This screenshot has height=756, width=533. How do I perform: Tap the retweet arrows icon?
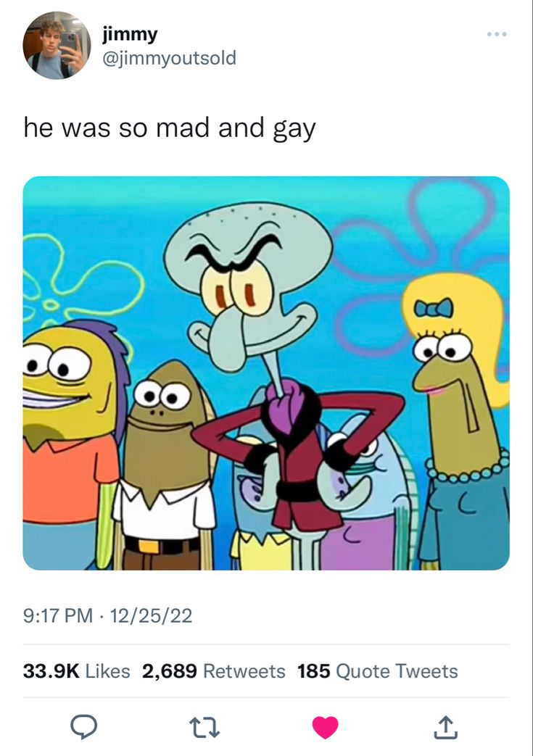pos(204,727)
